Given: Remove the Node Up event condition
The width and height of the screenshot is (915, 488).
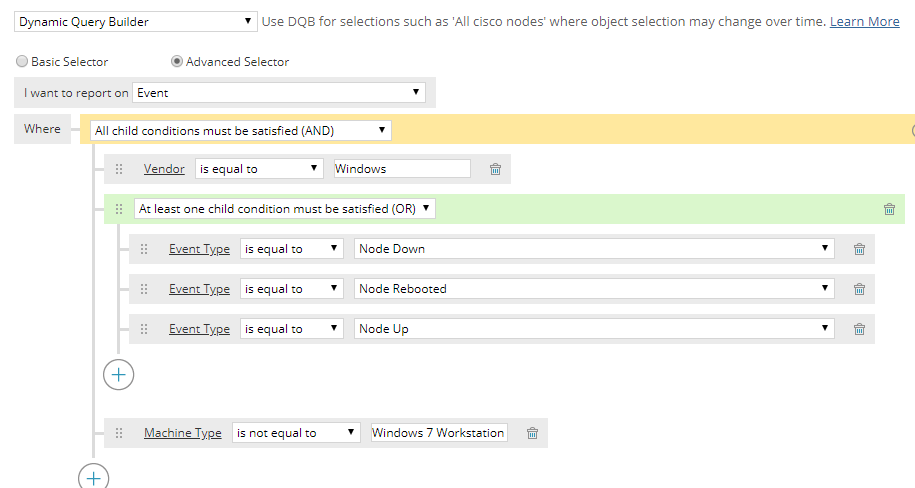Looking at the screenshot, I should tap(859, 329).
